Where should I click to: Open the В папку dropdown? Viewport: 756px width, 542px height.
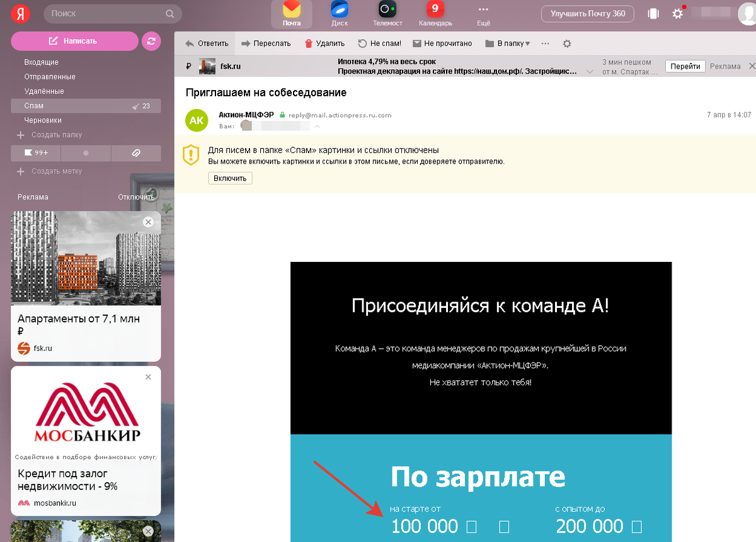coord(508,43)
